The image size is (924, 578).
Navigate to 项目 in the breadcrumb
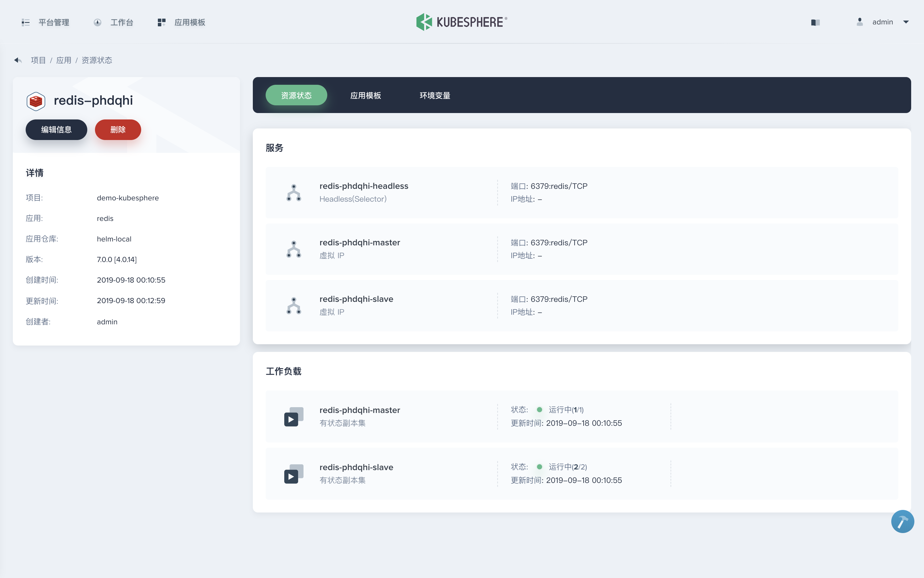[x=38, y=60]
